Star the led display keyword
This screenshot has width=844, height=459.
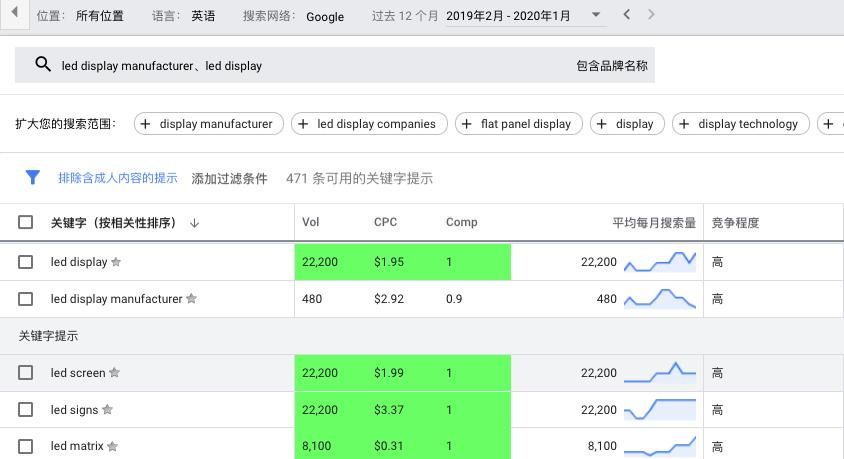pyautogui.click(x=116, y=262)
